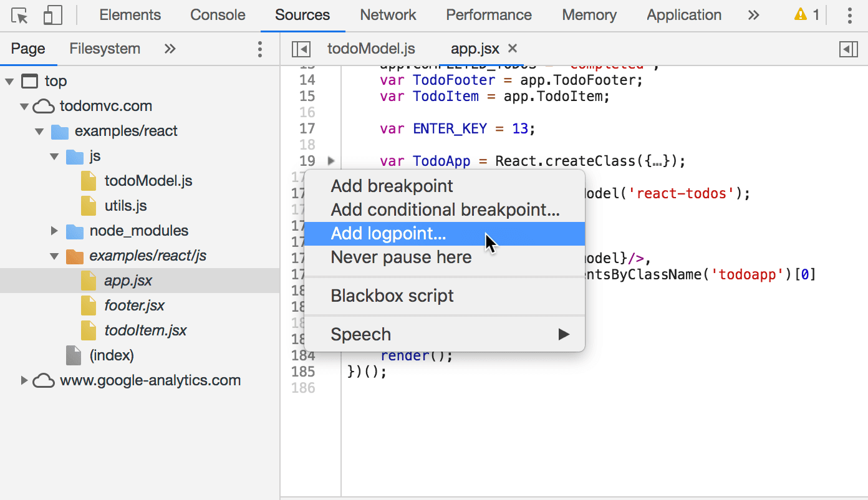Hide the file navigator sidebar

tap(301, 49)
